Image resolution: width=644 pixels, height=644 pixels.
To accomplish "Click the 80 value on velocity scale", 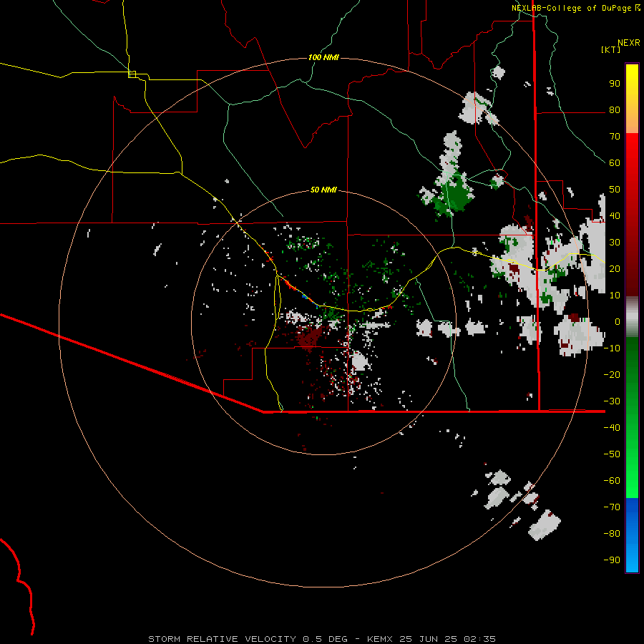I will coord(615,109).
